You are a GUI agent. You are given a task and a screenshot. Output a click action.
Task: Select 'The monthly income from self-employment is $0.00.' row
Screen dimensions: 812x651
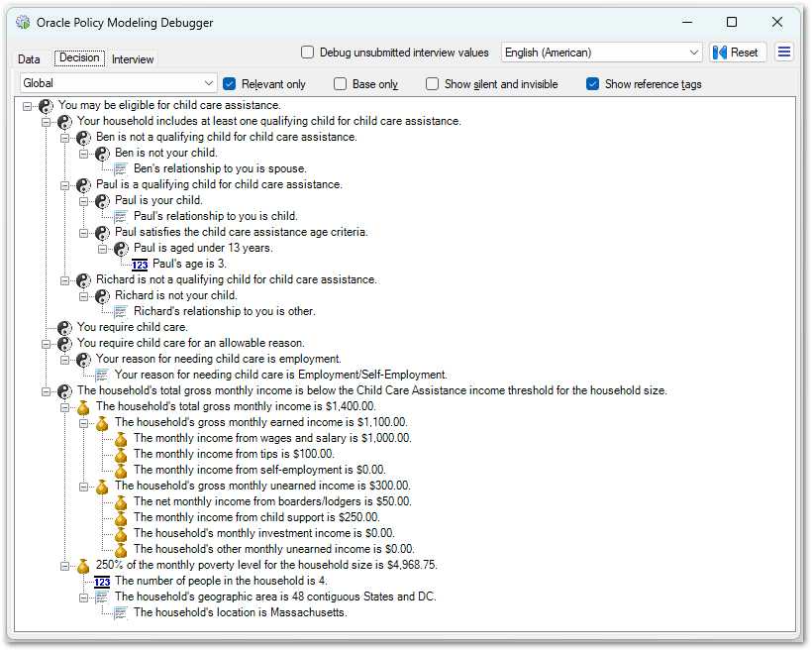coord(259,470)
